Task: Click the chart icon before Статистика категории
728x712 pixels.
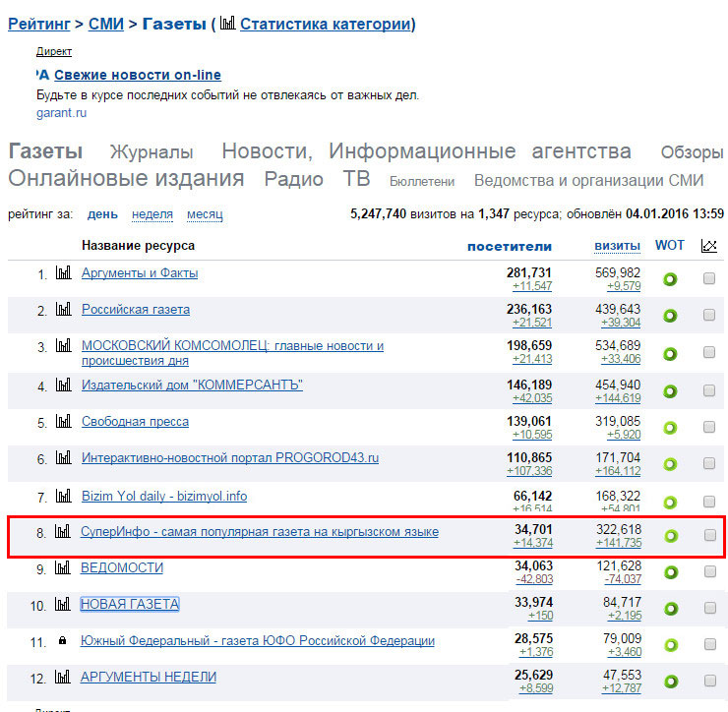Action: (227, 23)
